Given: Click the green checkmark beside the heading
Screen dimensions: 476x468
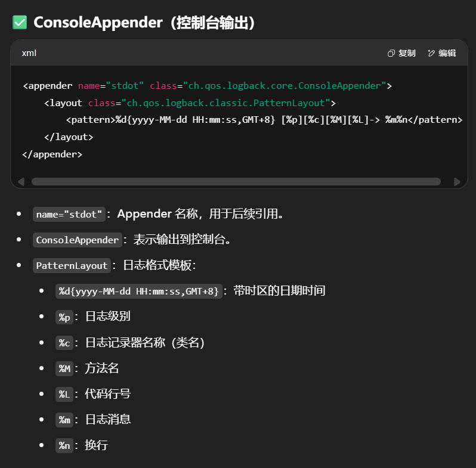Looking at the screenshot, I should pyautogui.click(x=20, y=23).
